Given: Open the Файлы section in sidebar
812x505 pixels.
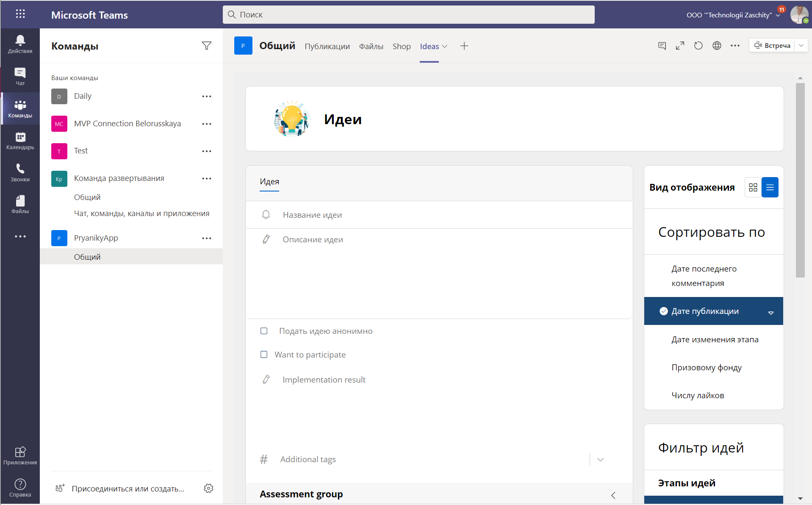Looking at the screenshot, I should coord(20,204).
